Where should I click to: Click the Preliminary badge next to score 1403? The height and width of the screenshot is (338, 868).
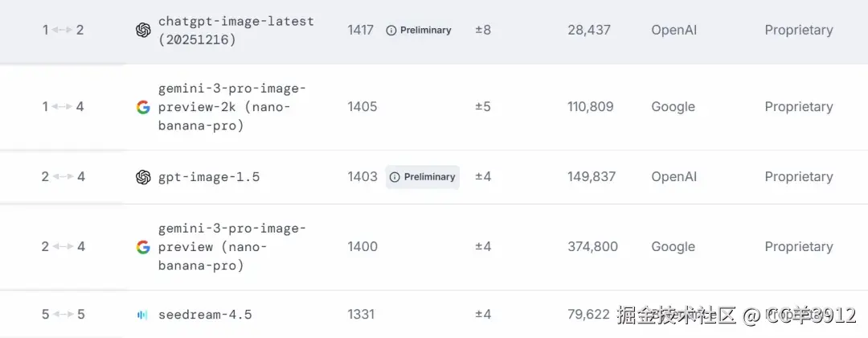[x=423, y=177]
